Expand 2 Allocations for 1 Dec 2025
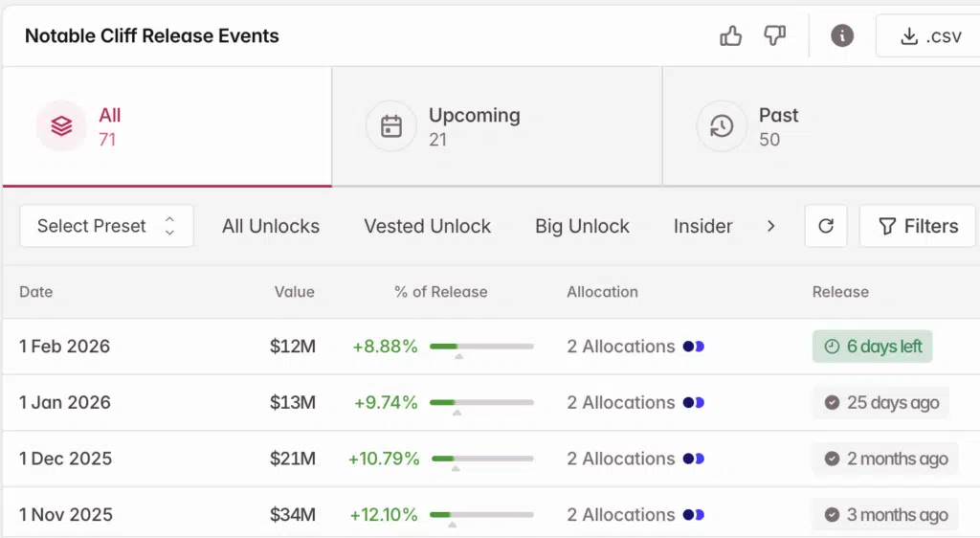 click(635, 459)
